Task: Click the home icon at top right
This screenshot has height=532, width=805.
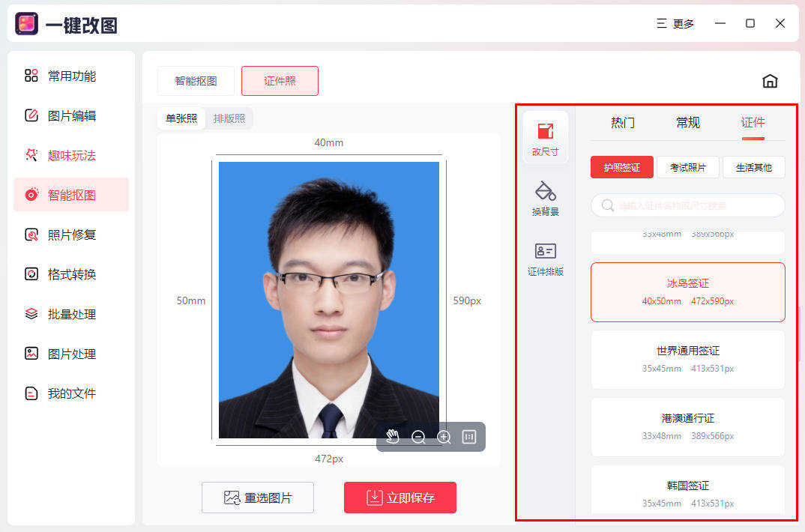Action: [770, 81]
